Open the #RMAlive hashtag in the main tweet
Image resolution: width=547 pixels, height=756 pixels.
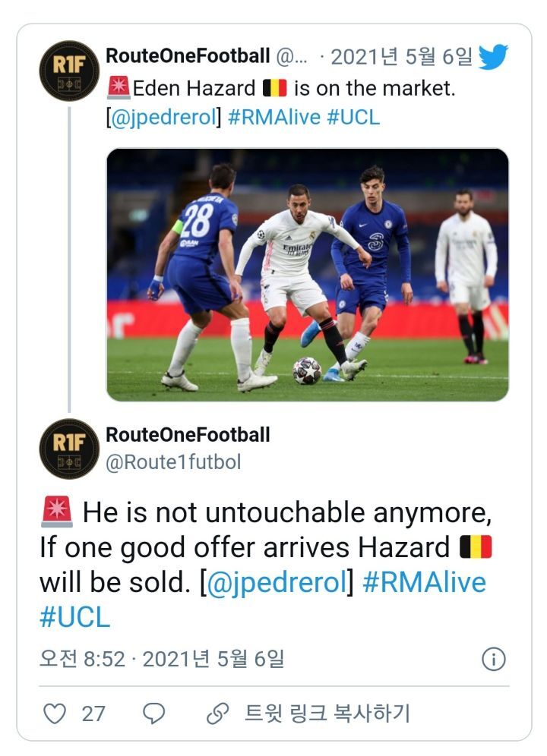[x=424, y=582]
